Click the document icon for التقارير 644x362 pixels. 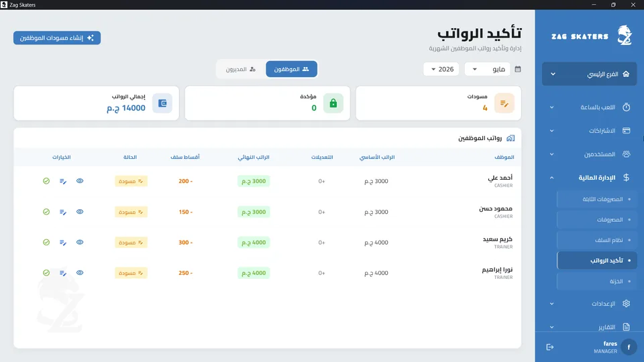tap(627, 326)
